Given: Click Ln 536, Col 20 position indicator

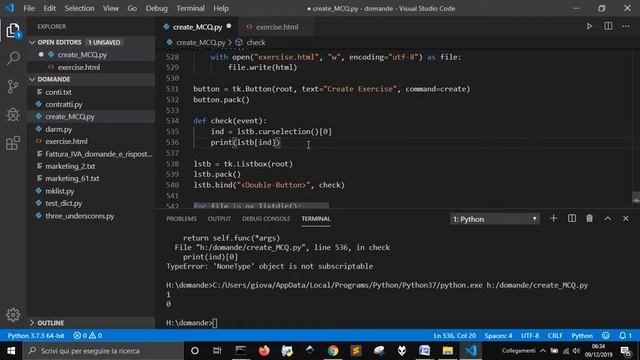Looking at the screenshot, I should pos(454,336).
